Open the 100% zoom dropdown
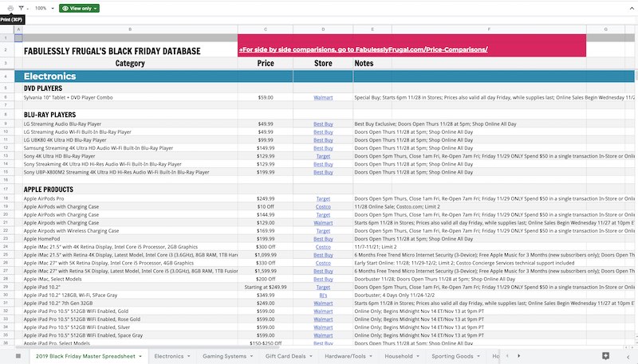The image size is (638, 364). [45, 8]
